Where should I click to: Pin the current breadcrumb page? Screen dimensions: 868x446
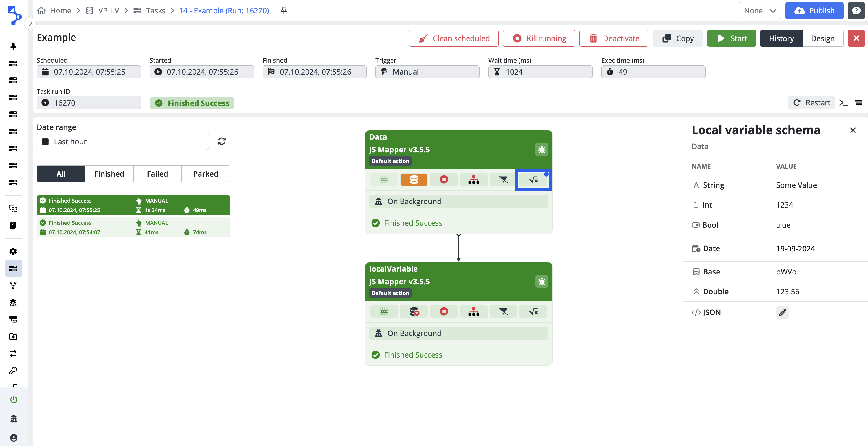284,10
